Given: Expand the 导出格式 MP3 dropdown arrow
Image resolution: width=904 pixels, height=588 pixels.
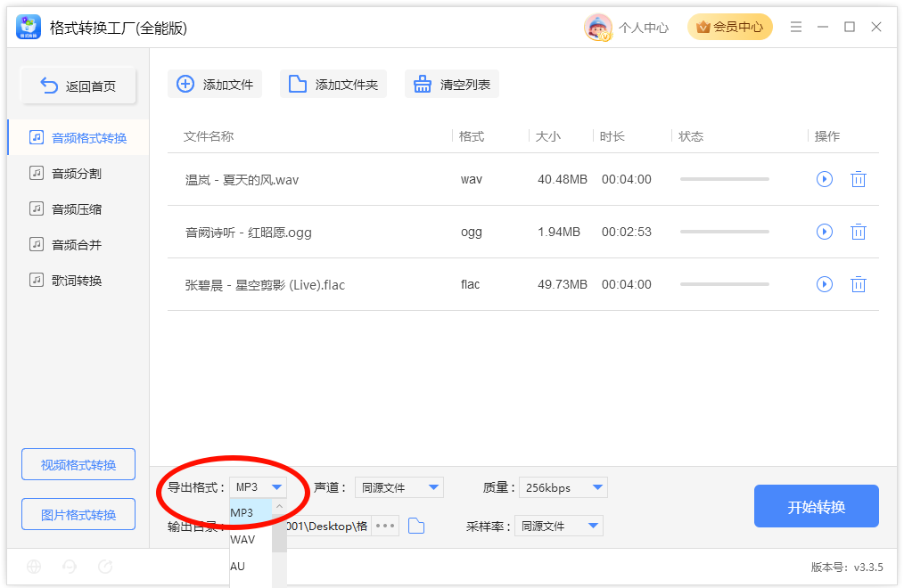Looking at the screenshot, I should (276, 487).
